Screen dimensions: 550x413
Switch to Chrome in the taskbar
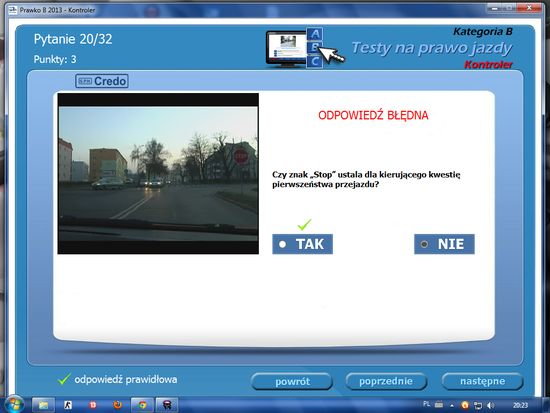(x=142, y=405)
